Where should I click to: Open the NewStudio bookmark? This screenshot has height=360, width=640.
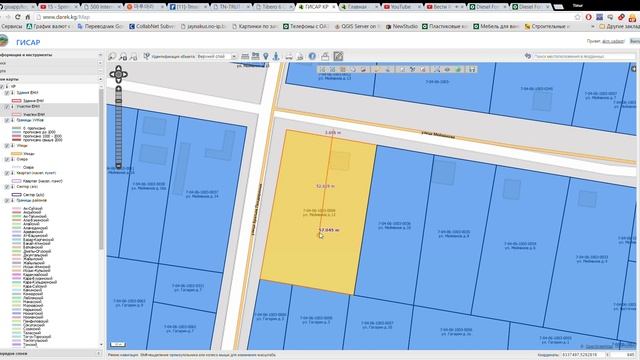point(402,27)
